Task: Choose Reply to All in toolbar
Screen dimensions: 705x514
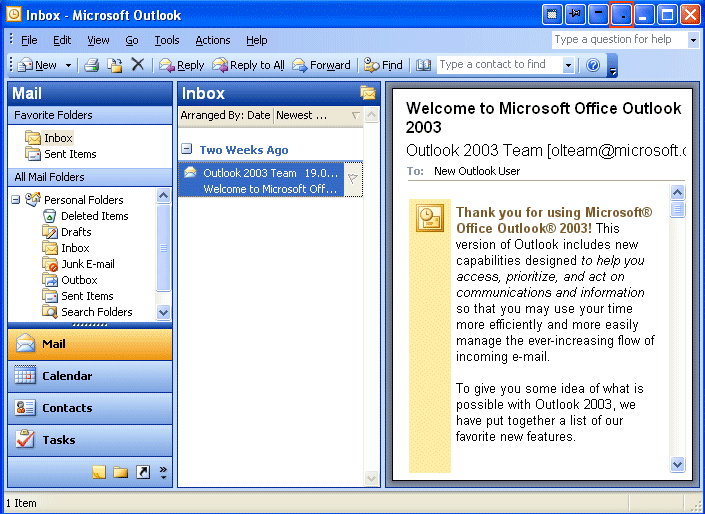Action: click(249, 65)
